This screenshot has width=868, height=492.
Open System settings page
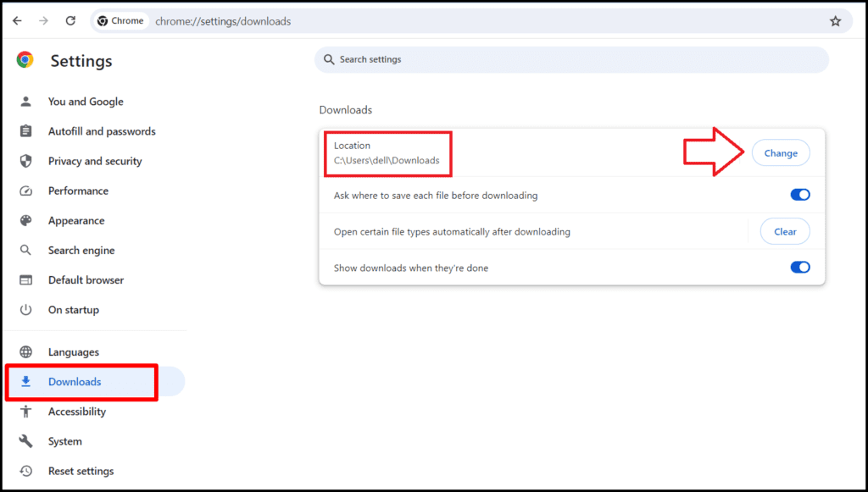tap(64, 441)
